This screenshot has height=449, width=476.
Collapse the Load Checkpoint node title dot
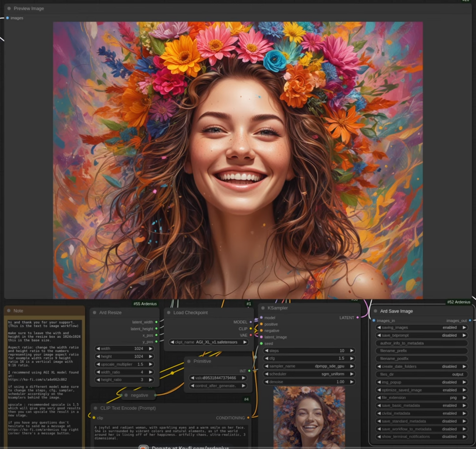point(169,312)
